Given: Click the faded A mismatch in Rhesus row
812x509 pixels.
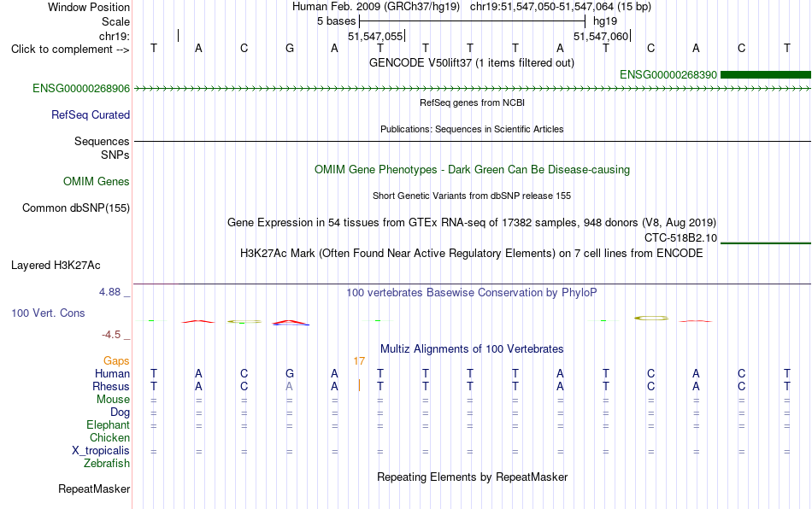Looking at the screenshot, I should tap(289, 386).
